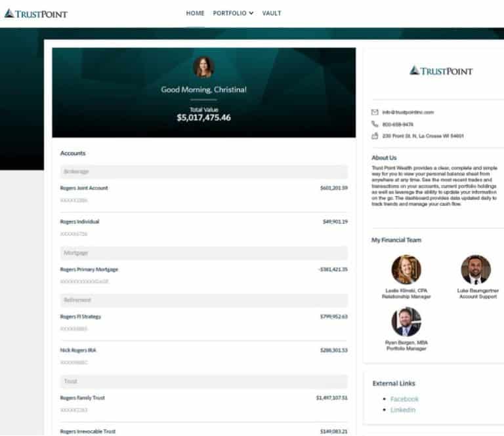Click the email envelope icon
The width and height of the screenshot is (504, 436).
375,112
